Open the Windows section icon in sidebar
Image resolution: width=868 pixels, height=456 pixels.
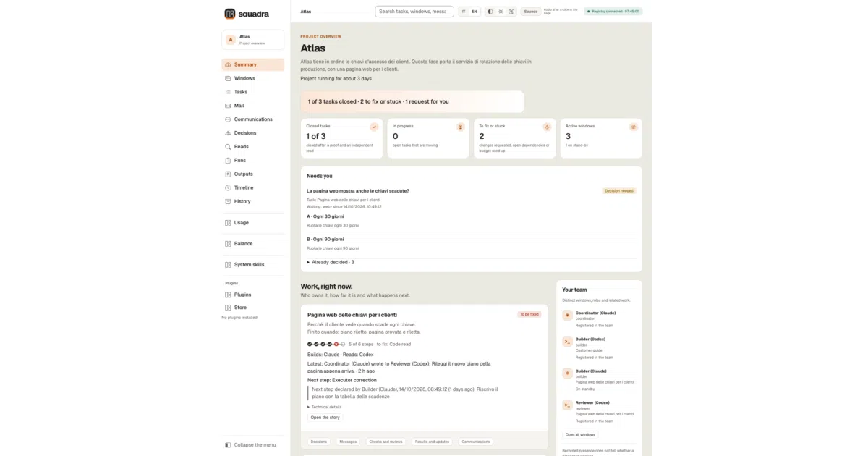pos(228,78)
